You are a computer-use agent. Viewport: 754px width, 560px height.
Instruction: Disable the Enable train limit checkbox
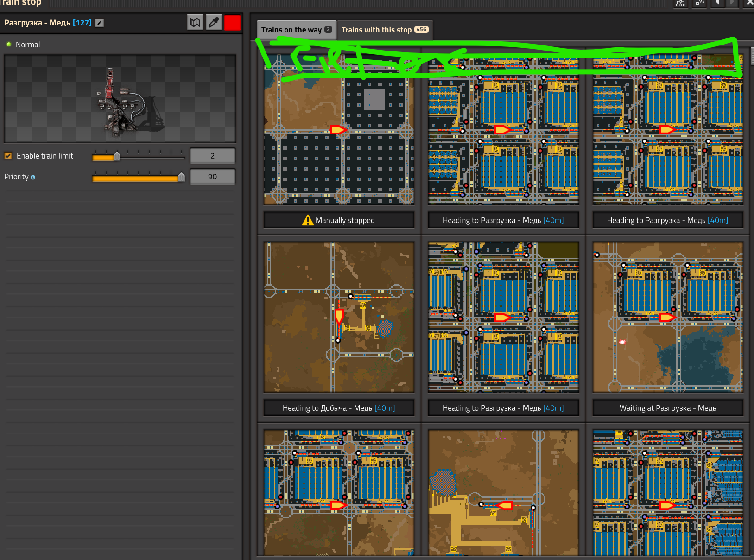coord(8,156)
